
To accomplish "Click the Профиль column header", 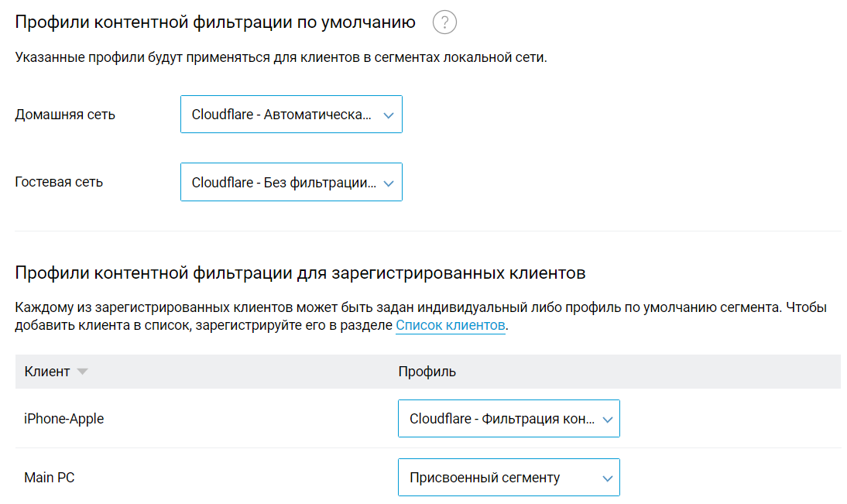I will [x=427, y=372].
